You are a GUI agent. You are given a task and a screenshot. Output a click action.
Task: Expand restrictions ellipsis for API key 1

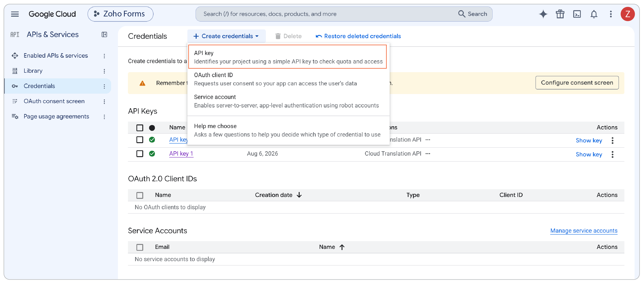pyautogui.click(x=428, y=154)
